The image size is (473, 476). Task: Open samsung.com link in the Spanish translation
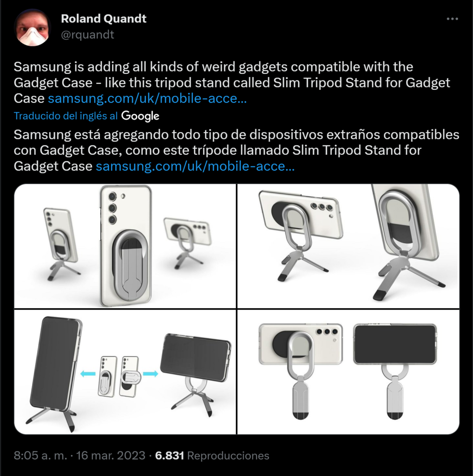pos(195,166)
